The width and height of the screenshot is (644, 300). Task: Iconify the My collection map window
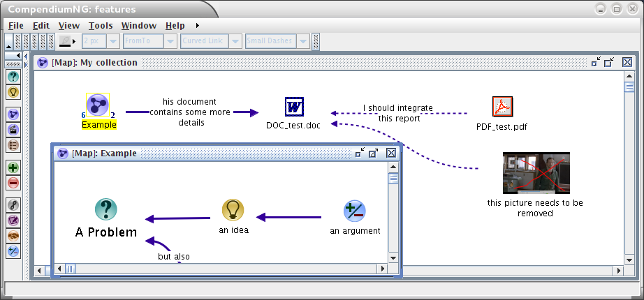[x=596, y=62]
